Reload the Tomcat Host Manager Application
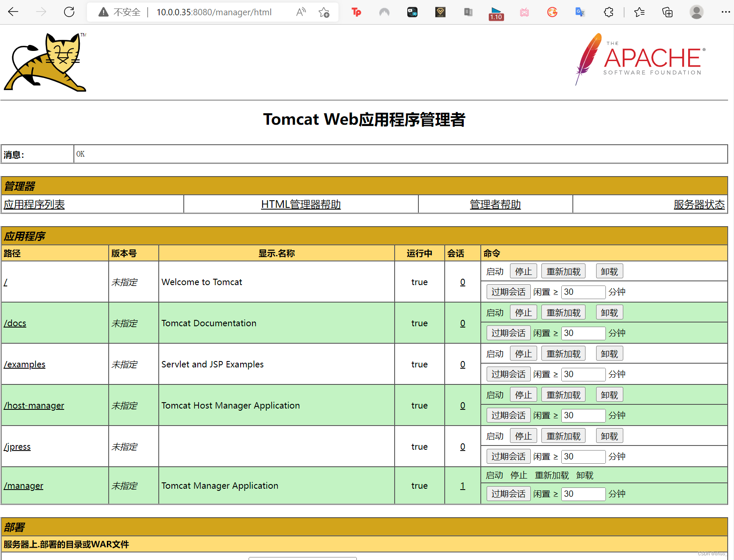Screen dimensions: 734x560 tap(563, 395)
